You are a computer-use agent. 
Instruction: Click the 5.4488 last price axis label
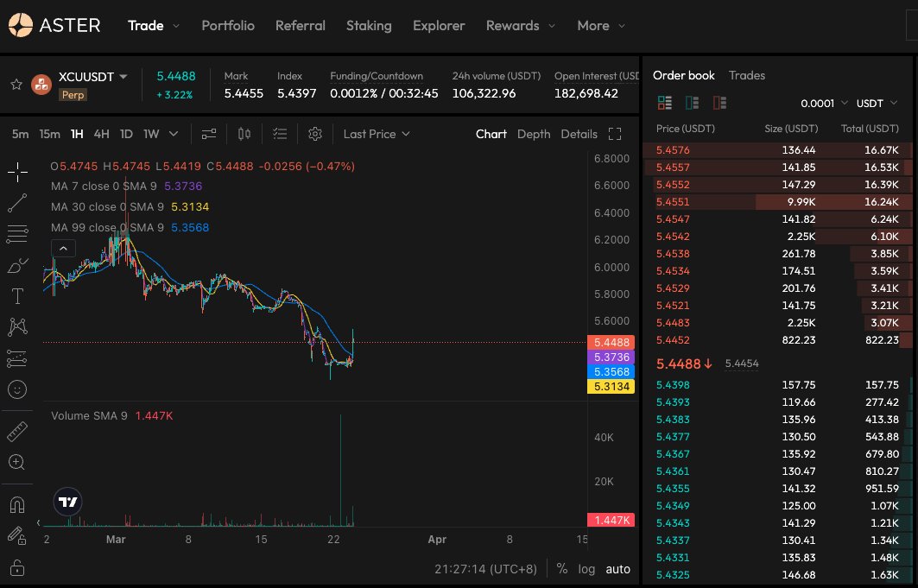click(x=611, y=342)
